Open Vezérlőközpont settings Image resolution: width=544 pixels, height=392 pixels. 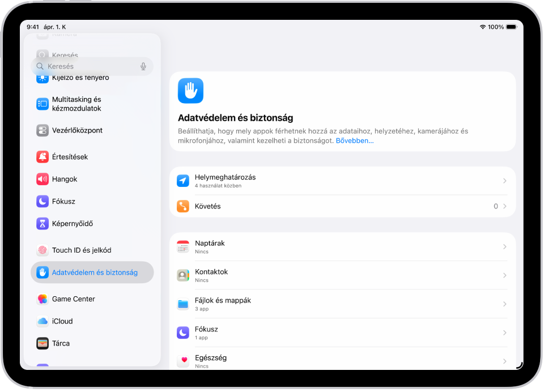tap(92, 130)
